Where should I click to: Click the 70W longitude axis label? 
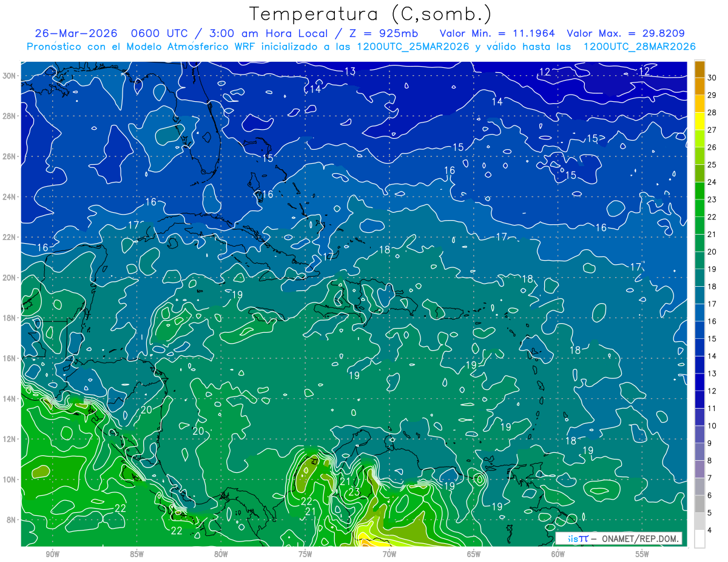(389, 554)
